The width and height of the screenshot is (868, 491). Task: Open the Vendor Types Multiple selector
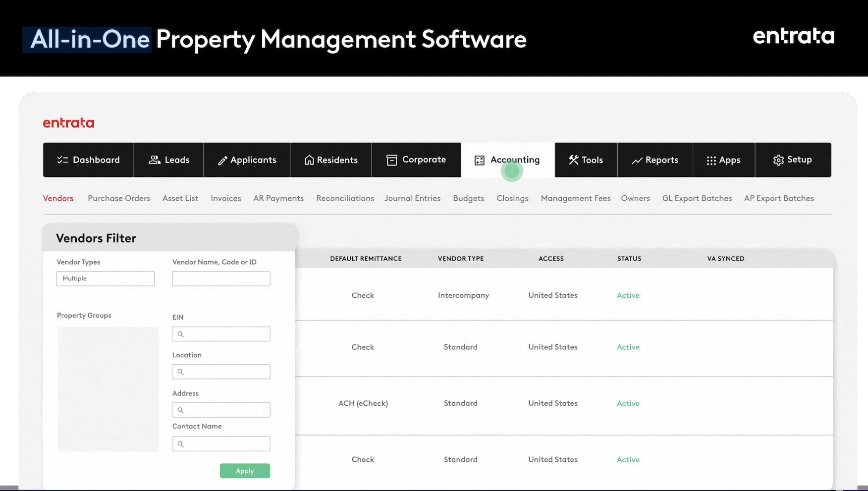105,278
